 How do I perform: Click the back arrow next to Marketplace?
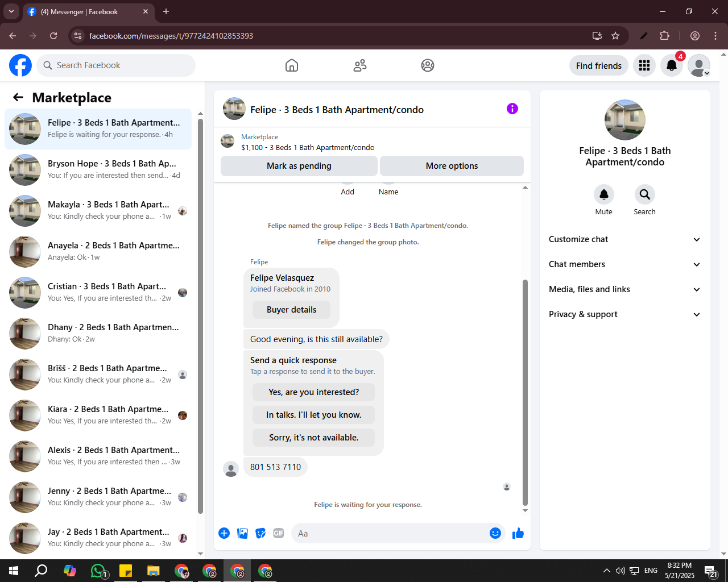click(18, 97)
